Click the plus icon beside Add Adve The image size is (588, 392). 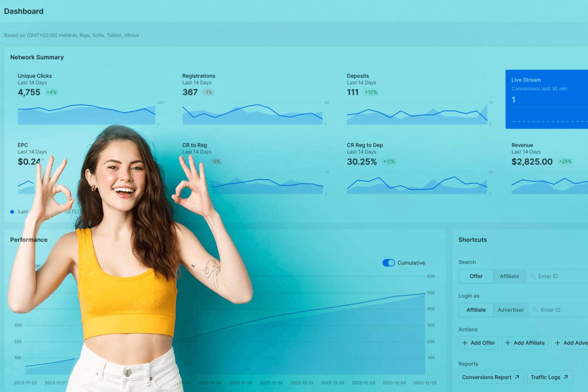click(557, 343)
